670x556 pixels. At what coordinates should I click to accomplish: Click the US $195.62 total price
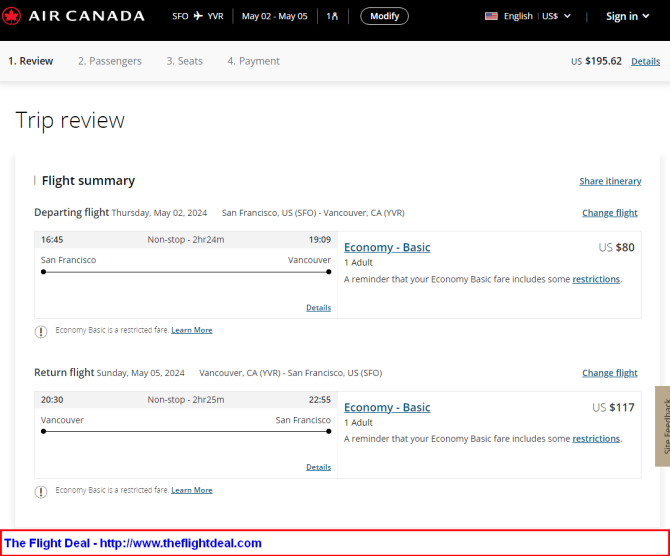click(597, 61)
